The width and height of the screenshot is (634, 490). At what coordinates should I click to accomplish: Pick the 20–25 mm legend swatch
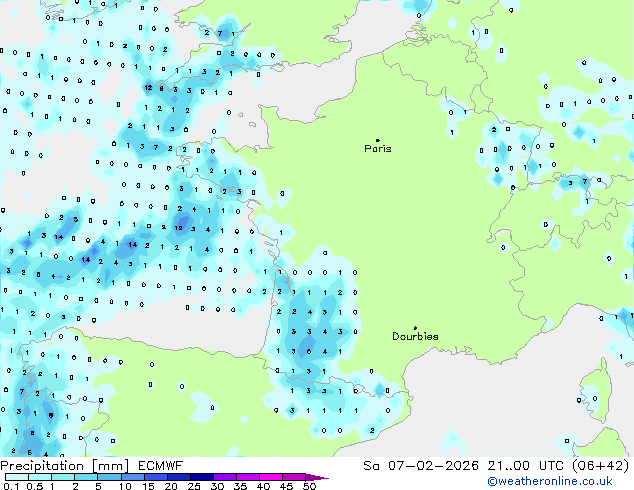pyautogui.click(x=179, y=477)
